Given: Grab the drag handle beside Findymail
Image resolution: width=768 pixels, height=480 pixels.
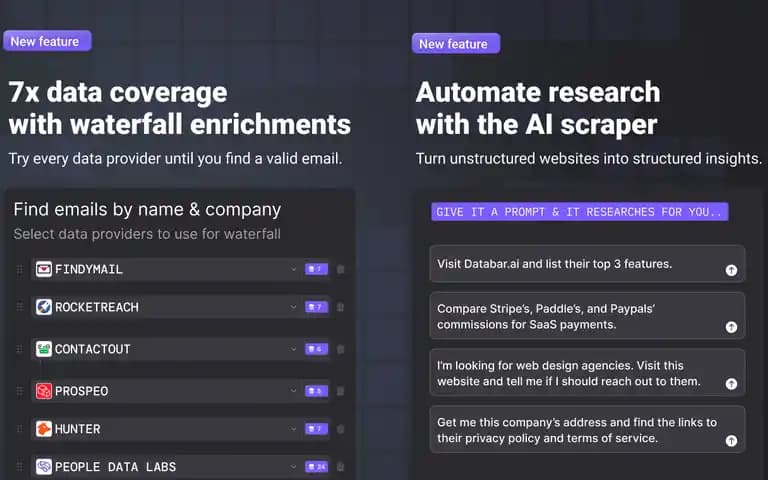Looking at the screenshot, I should tap(20, 269).
